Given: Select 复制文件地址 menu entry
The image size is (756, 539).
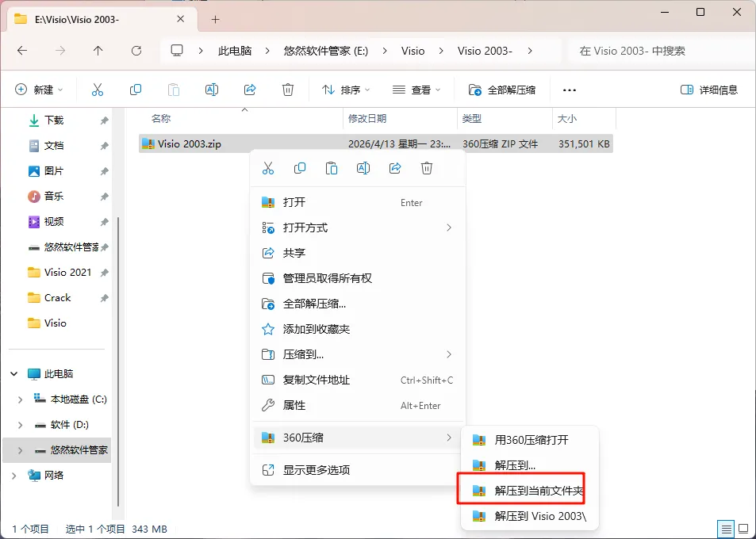Looking at the screenshot, I should (359, 380).
